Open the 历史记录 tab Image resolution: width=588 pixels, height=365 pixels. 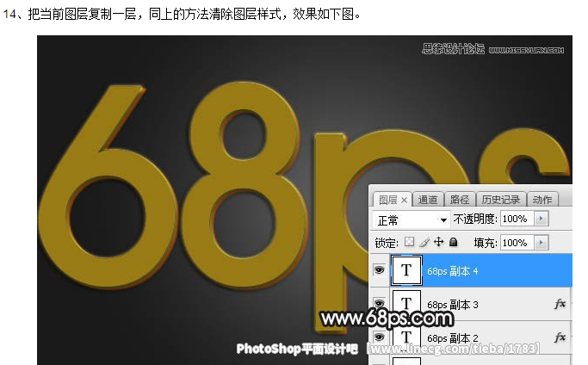pyautogui.click(x=501, y=200)
